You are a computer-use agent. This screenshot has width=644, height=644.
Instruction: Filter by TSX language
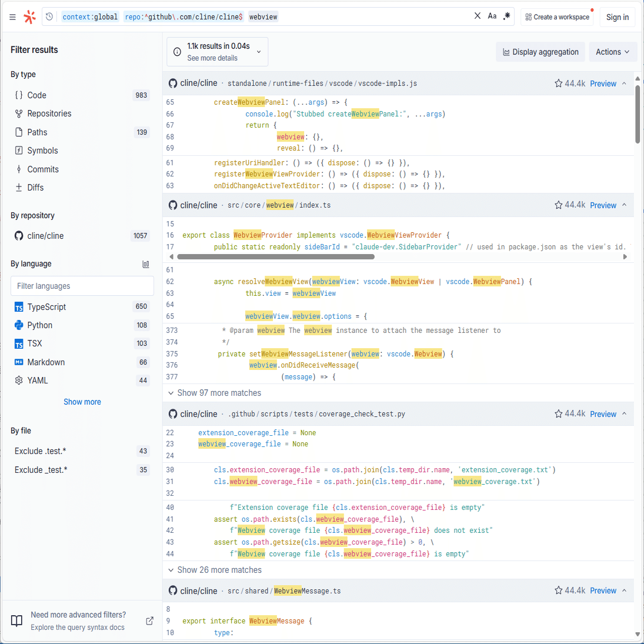[82, 344]
